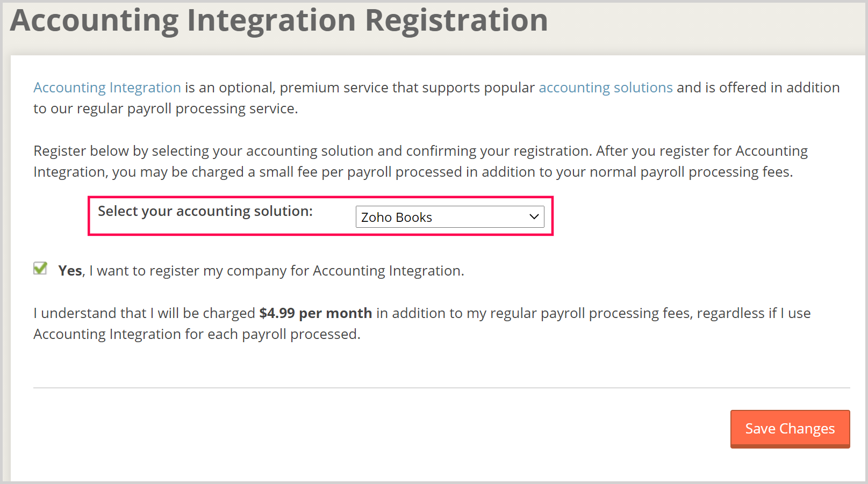This screenshot has height=484, width=868.
Task: Visit the 'accounting solutions' link
Action: 605,87
